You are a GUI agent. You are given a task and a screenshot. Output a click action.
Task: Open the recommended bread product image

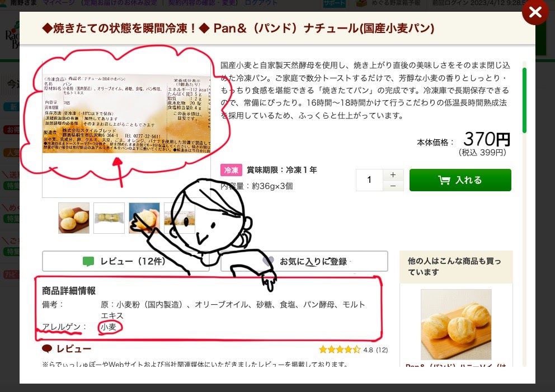click(456, 324)
